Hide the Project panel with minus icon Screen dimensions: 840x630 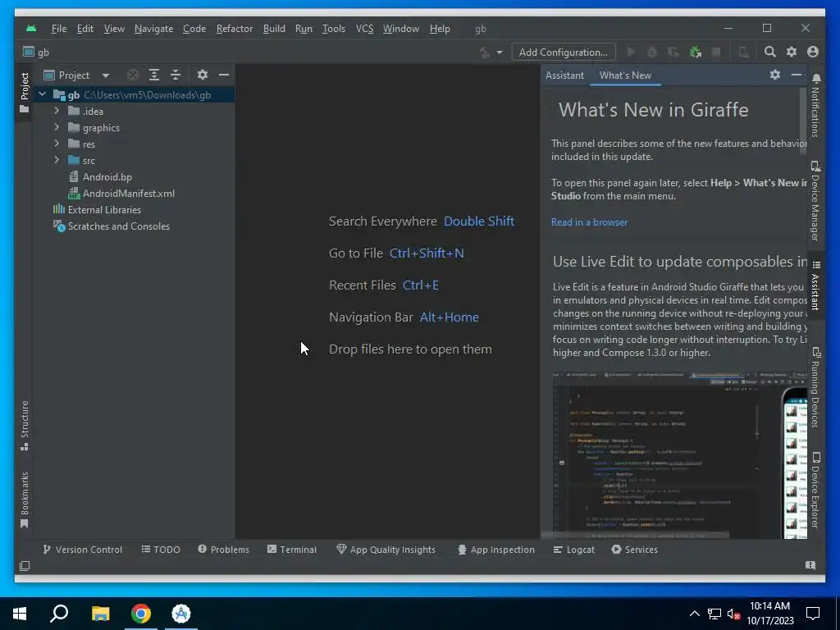(224, 75)
